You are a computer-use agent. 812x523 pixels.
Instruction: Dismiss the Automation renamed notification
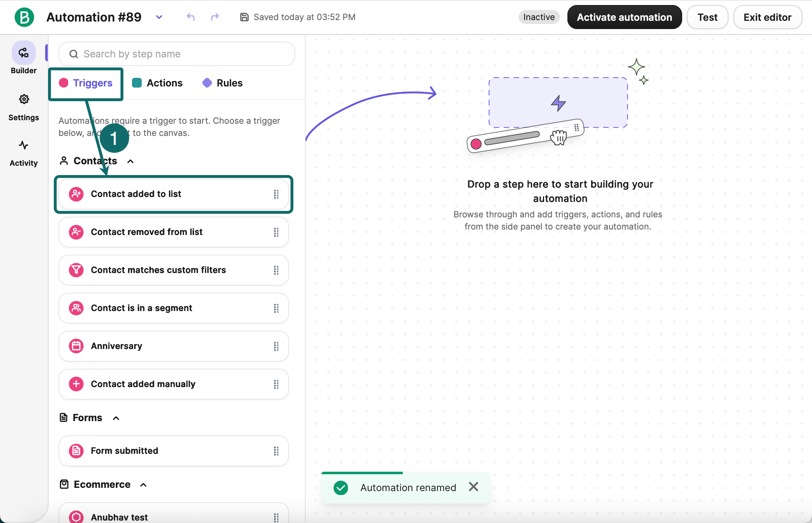click(x=473, y=487)
